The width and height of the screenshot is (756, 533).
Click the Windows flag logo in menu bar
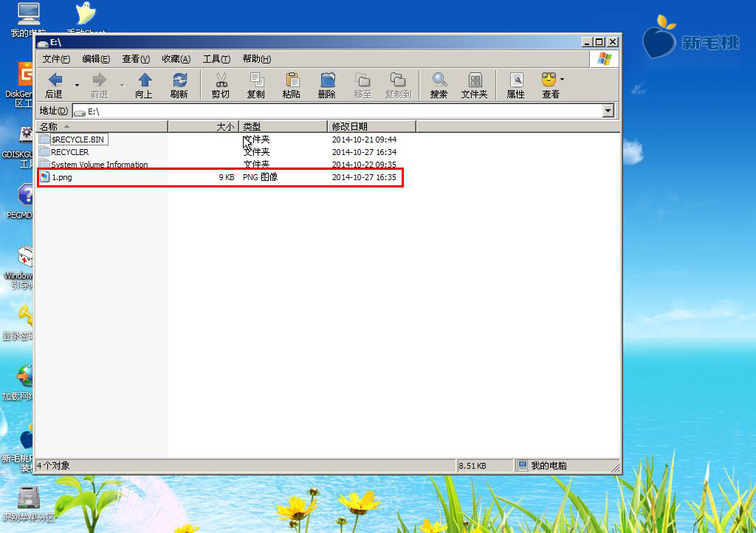tap(604, 59)
